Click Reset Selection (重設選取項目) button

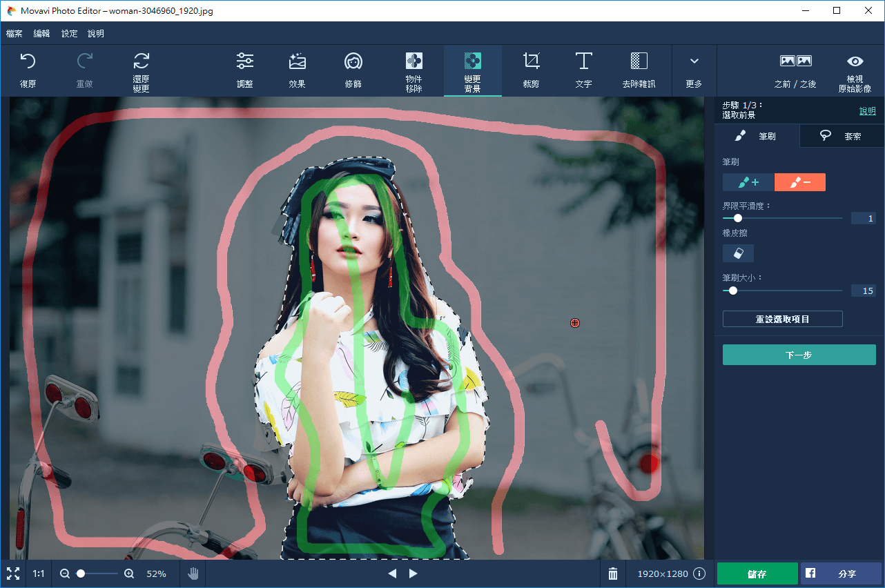pyautogui.click(x=782, y=319)
